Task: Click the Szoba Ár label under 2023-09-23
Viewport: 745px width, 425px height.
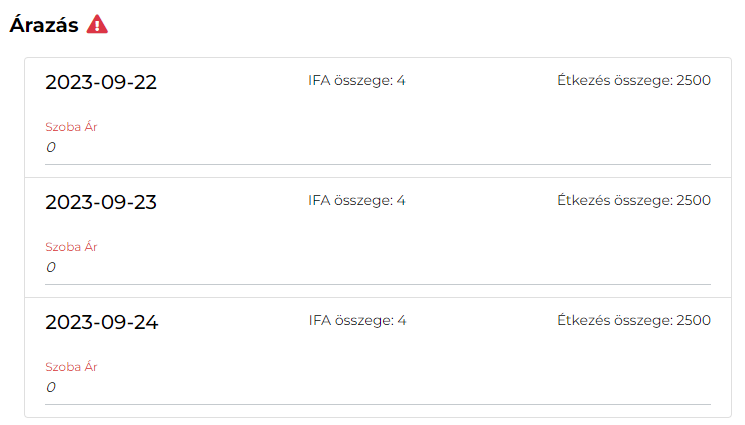Action: [x=71, y=247]
